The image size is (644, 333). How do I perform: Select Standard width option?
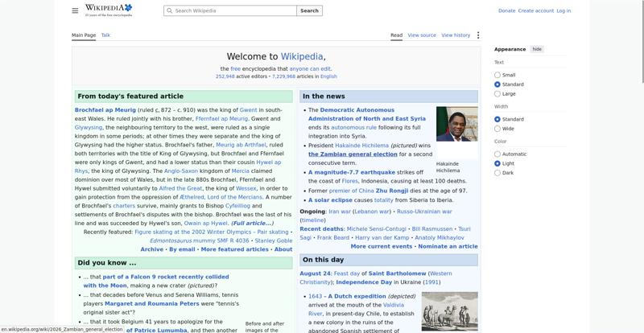click(497, 120)
